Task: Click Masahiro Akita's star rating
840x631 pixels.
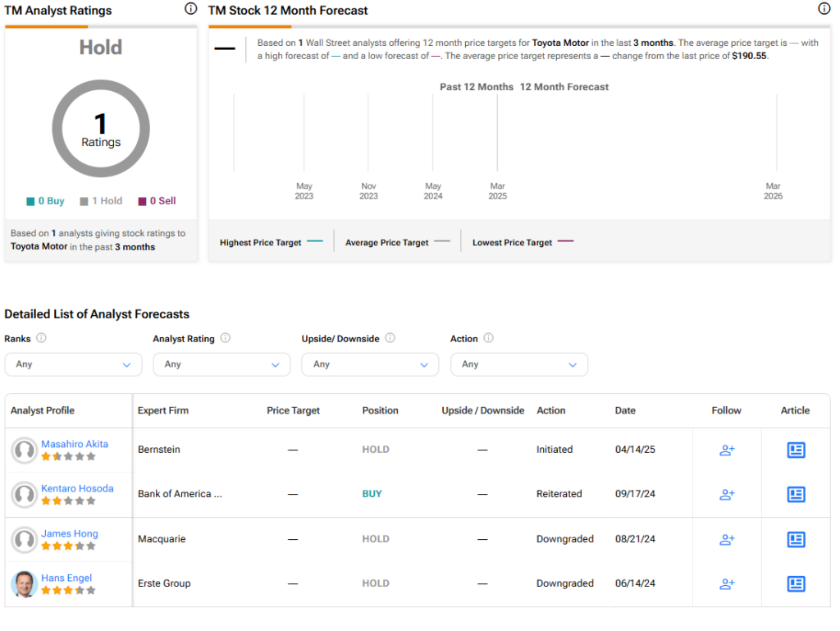Action: tap(69, 457)
